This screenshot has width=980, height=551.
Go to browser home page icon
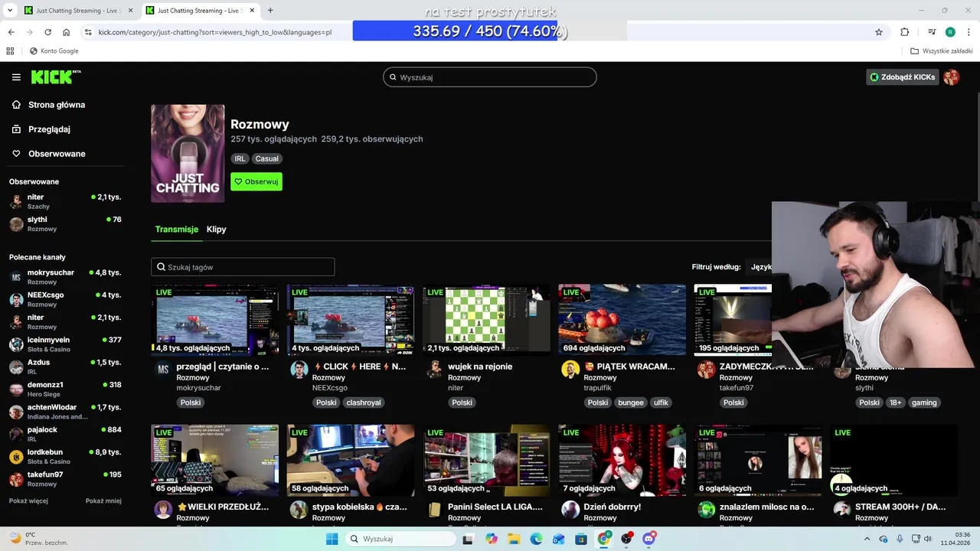point(67,32)
